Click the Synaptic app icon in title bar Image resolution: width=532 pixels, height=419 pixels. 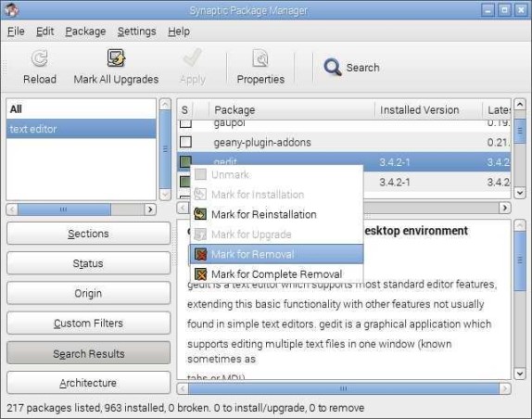11,10
